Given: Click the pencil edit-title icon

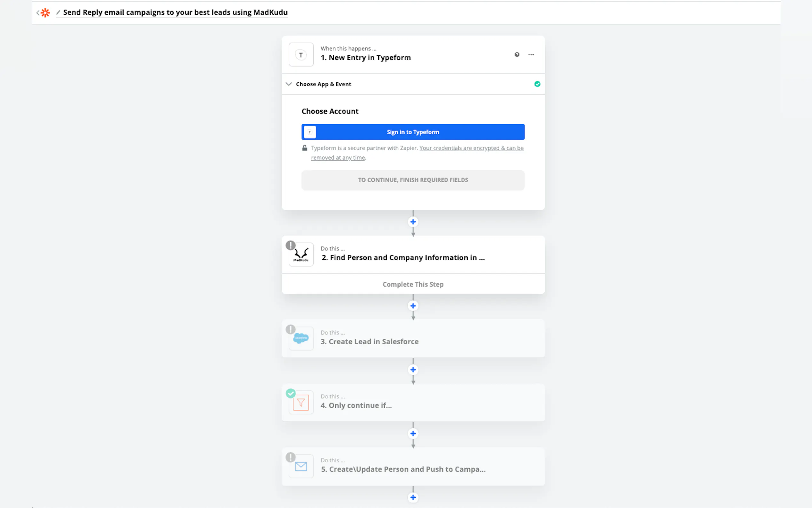Looking at the screenshot, I should pos(58,12).
